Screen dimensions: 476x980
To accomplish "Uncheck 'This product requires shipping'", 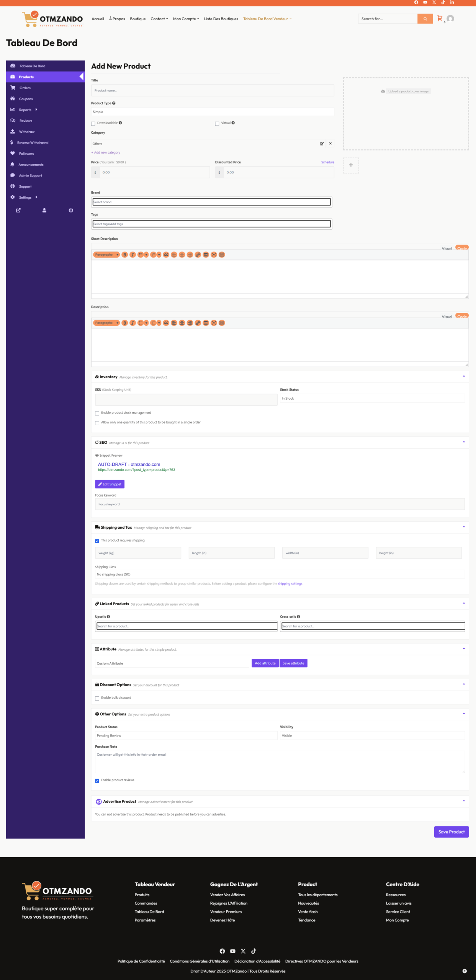I will [97, 541].
